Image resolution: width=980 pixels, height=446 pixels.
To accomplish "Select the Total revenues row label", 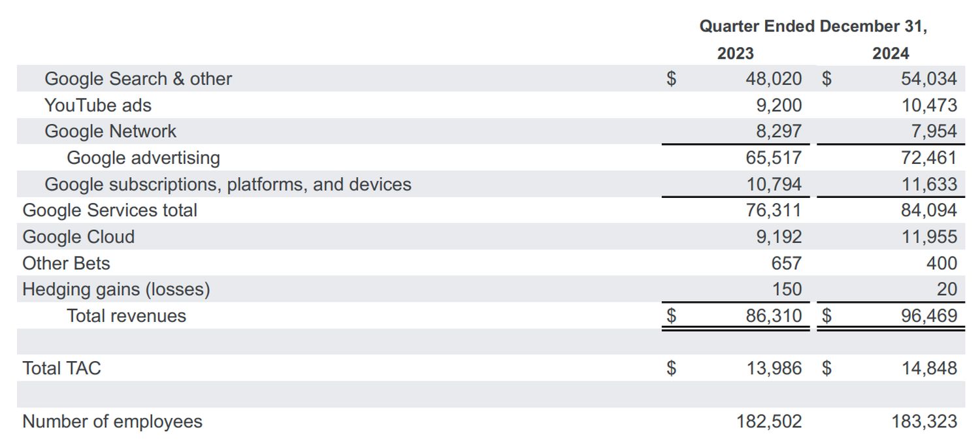I will coord(126,316).
